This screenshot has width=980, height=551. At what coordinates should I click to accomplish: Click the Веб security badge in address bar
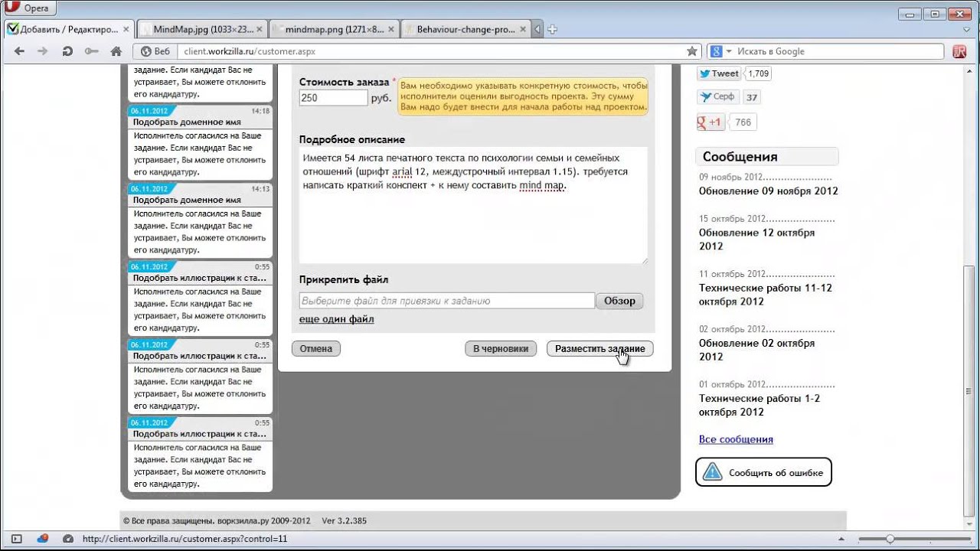[x=155, y=51]
